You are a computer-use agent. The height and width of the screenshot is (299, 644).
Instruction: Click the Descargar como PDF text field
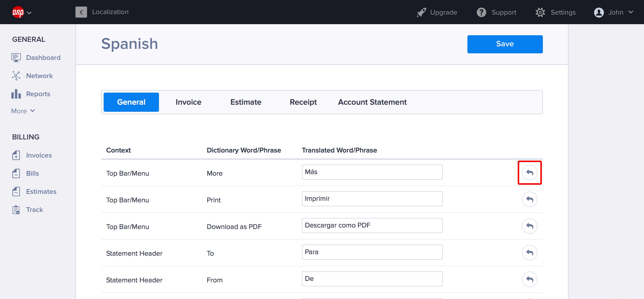372,226
